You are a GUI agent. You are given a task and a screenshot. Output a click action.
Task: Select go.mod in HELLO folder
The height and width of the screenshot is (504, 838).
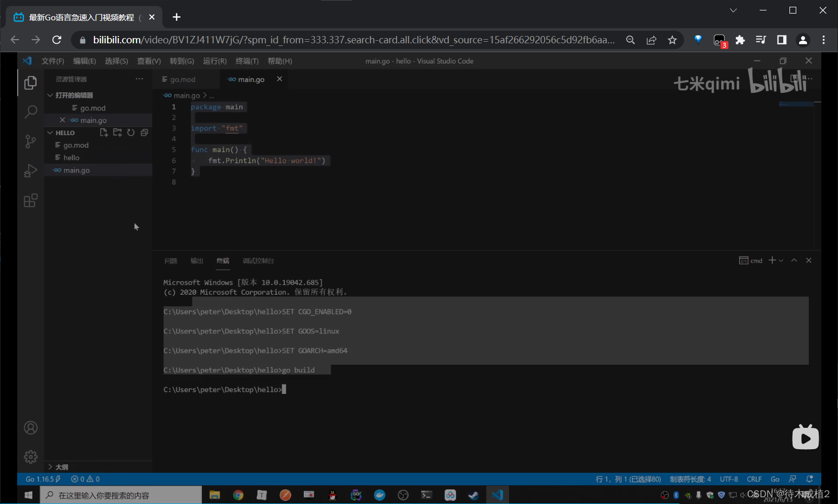click(98, 145)
